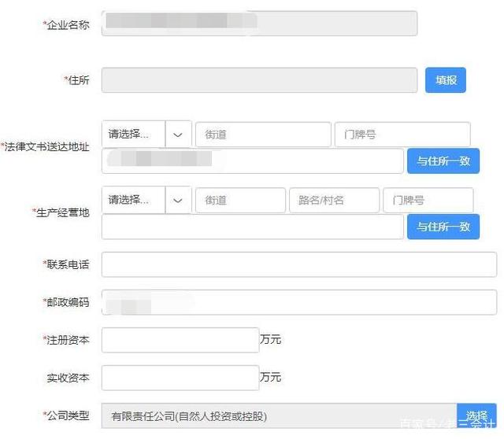Click the 注册资本 amount input field
The height and width of the screenshot is (439, 504).
[180, 340]
